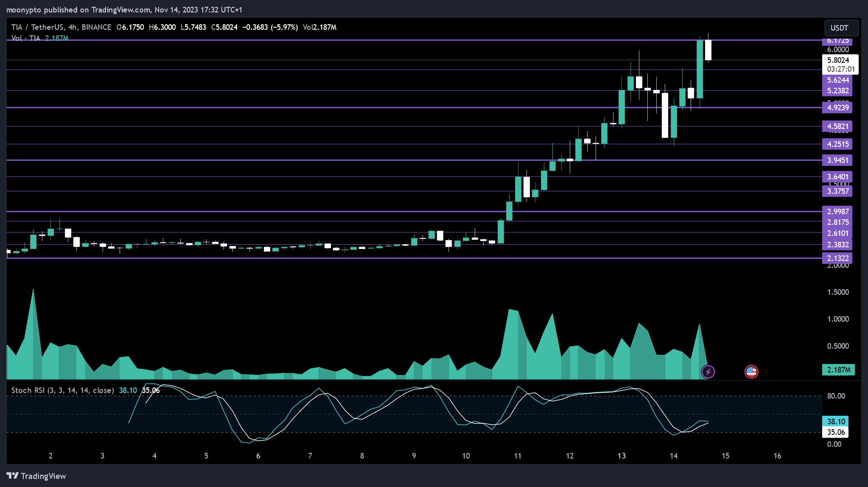The image size is (868, 487).
Task: Select the 3.9451 price level label
Action: coord(837,160)
